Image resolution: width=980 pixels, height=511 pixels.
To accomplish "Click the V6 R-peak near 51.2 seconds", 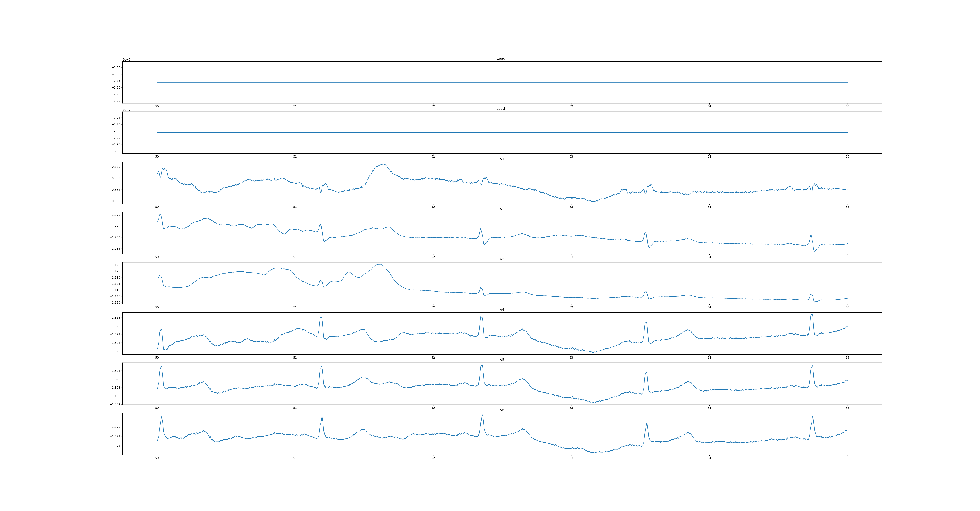I will click(322, 417).
